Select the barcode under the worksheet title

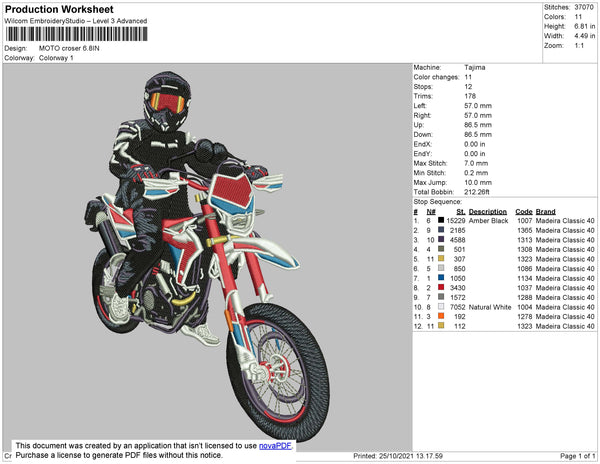point(76,34)
